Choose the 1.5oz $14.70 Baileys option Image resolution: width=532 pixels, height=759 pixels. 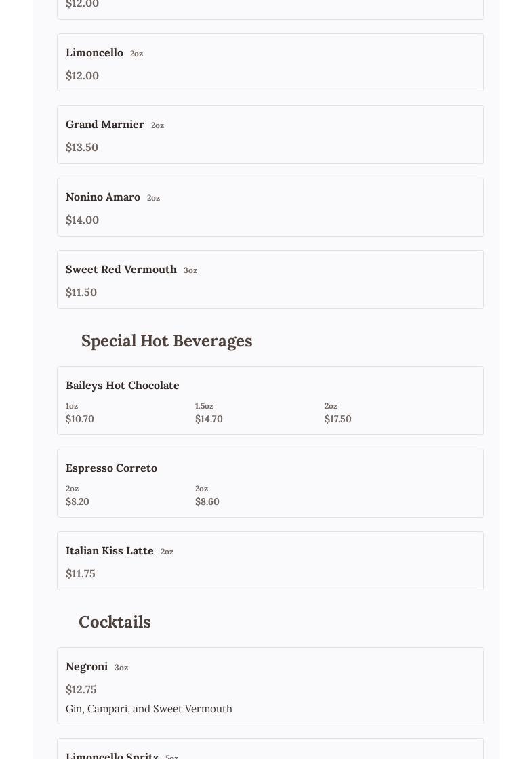(x=209, y=413)
